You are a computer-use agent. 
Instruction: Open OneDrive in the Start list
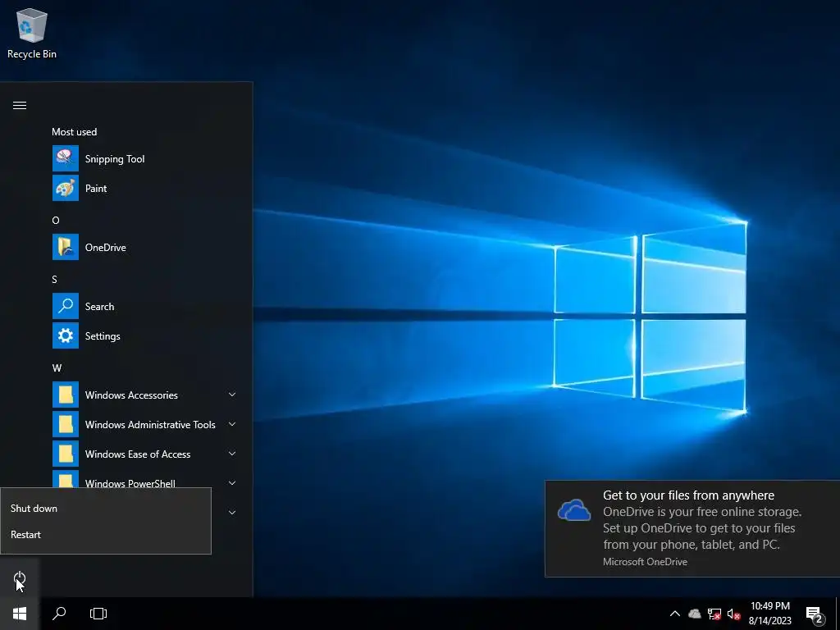tap(144, 247)
